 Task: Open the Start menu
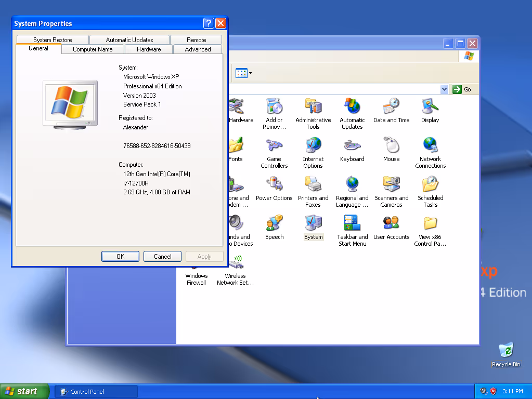click(24, 391)
